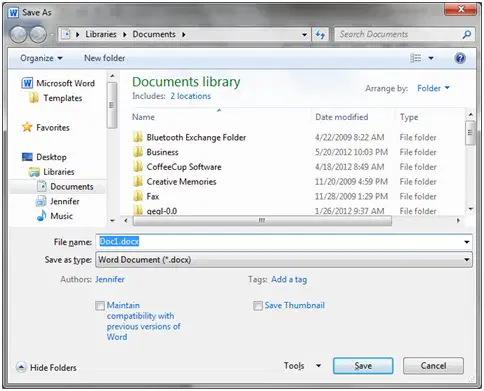Open the Save as type combo box
This screenshot has height=391, width=484.
284,260
